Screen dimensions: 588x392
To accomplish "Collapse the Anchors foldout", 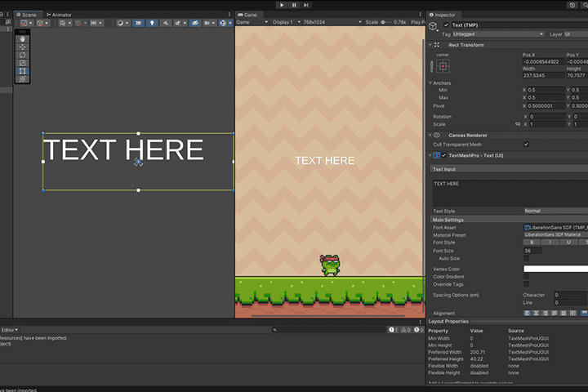I will (x=430, y=83).
